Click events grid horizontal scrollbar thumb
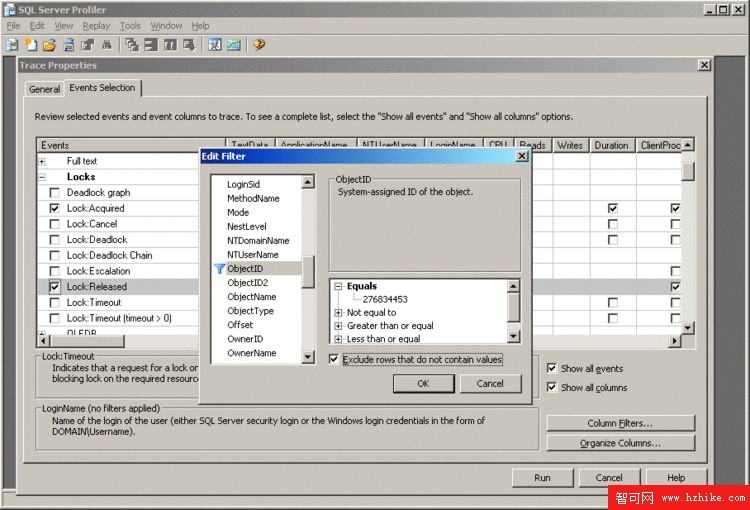 [x=87, y=341]
